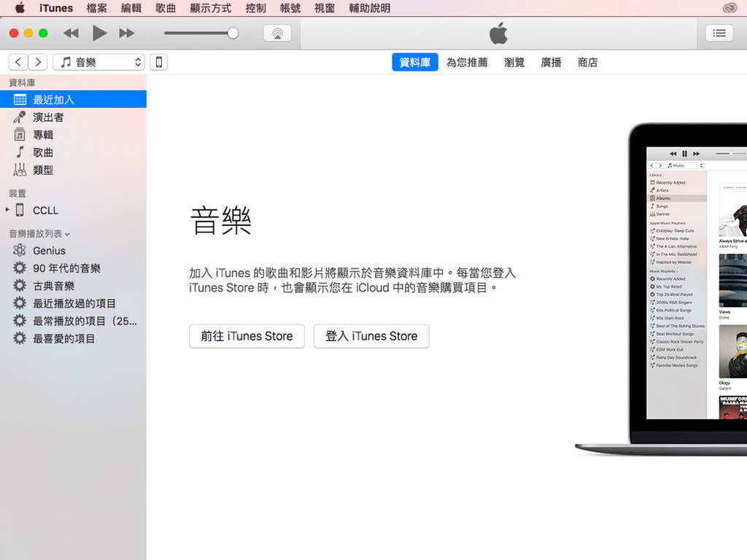This screenshot has height=560, width=747.
Task: Open the 音樂 media type dropdown
Action: 99,62
